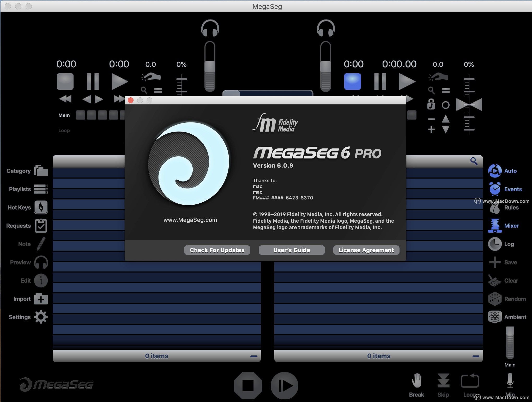Open the Log clock icon
532x402 pixels.
[x=495, y=244]
